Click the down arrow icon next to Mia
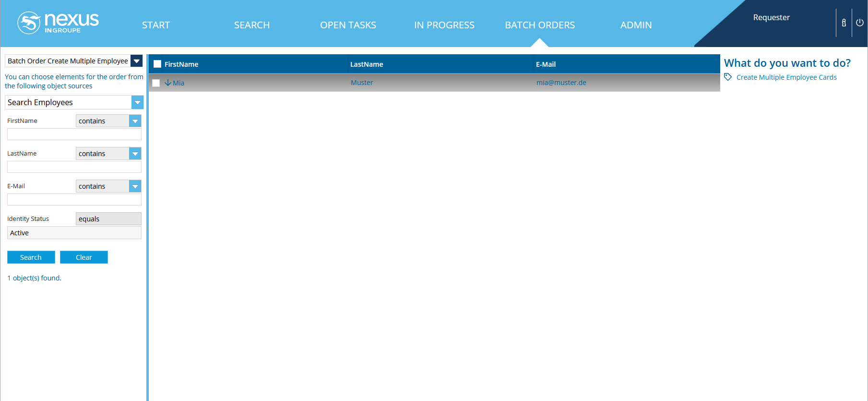 [x=168, y=83]
